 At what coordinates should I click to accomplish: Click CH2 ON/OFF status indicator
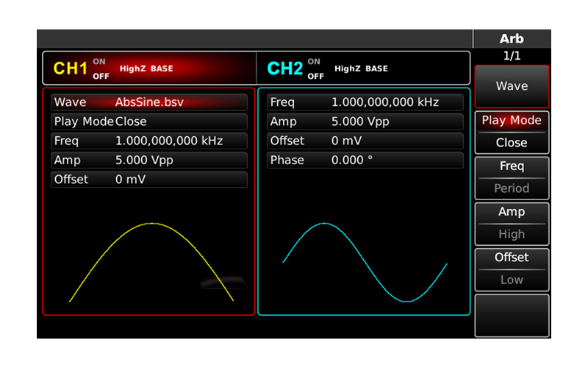[315, 68]
